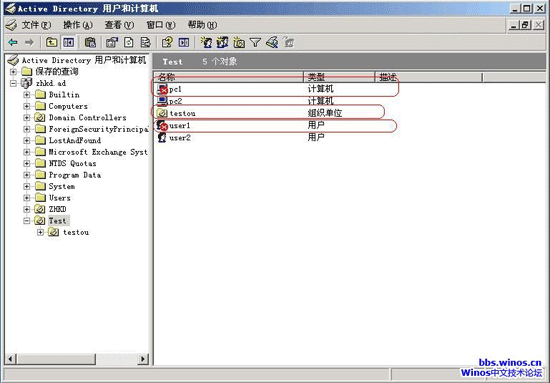Create a new user via toolbar icon
This screenshot has height=383, width=550.
(x=206, y=42)
